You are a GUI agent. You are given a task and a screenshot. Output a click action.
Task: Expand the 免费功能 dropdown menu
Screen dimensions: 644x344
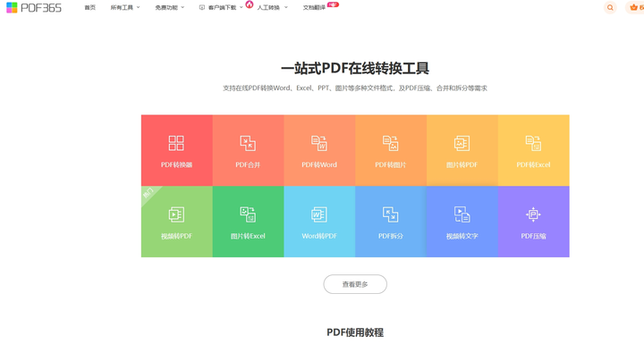pos(170,7)
